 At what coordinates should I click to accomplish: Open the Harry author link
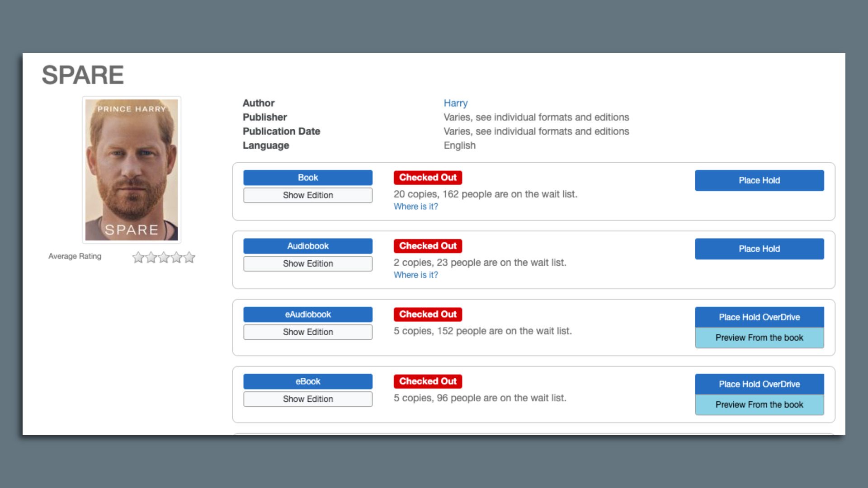455,103
